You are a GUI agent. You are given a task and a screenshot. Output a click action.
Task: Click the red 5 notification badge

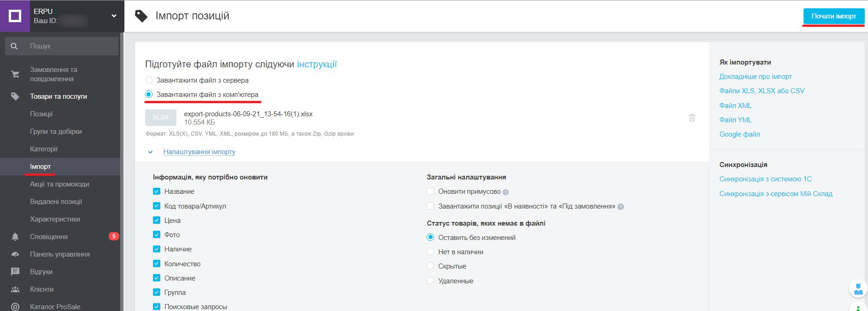pyautogui.click(x=114, y=236)
